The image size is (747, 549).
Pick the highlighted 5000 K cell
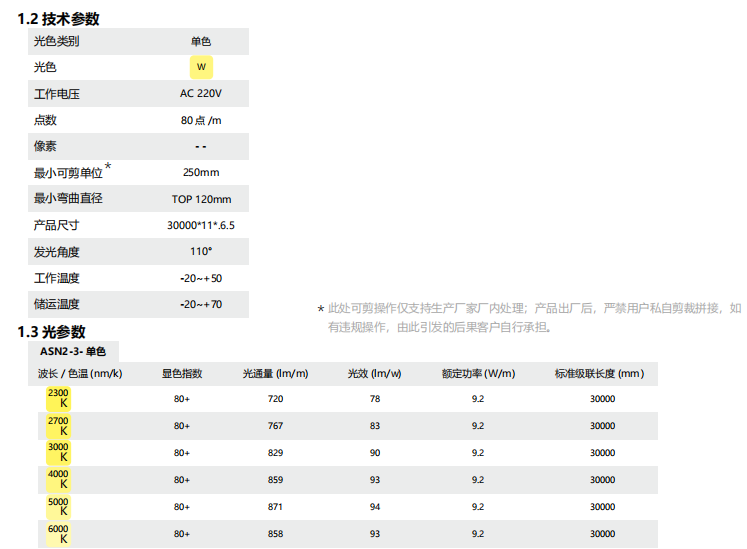[x=59, y=507]
